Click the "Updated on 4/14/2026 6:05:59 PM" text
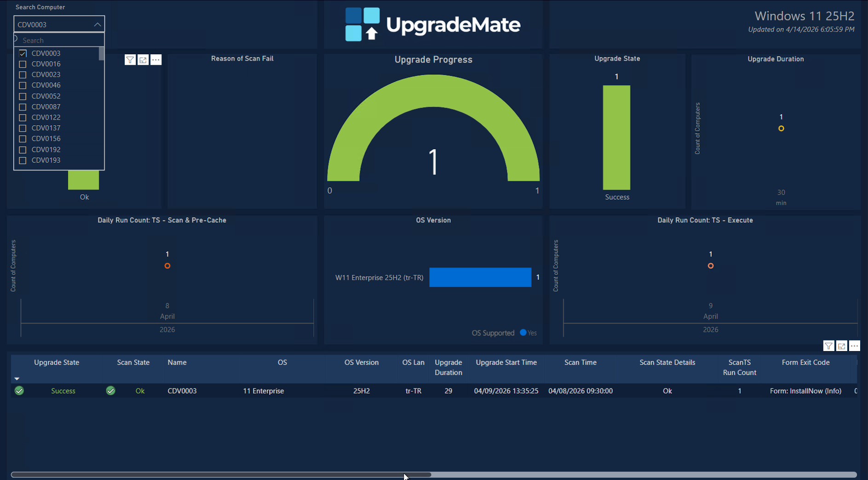Image resolution: width=868 pixels, height=480 pixels. 801,29
